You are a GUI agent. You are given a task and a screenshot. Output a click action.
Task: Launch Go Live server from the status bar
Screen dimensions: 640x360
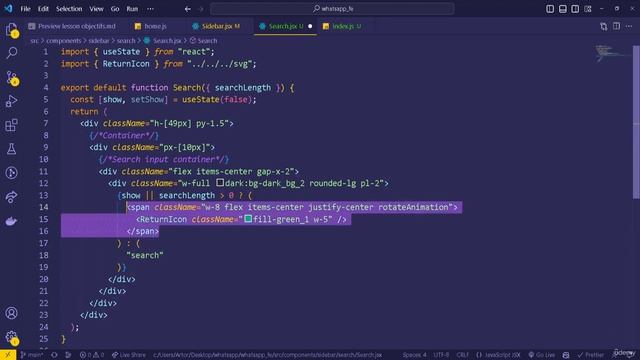pyautogui.click(x=542, y=355)
